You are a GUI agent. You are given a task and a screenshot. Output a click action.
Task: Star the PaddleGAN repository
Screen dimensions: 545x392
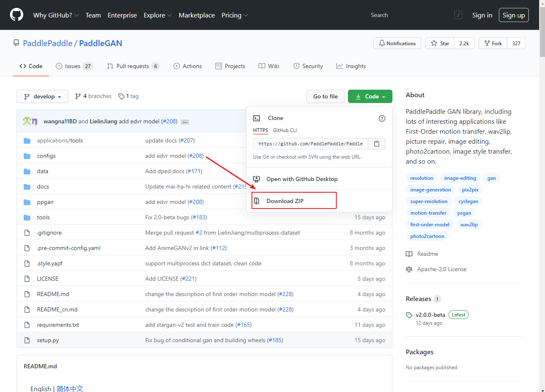click(x=439, y=43)
